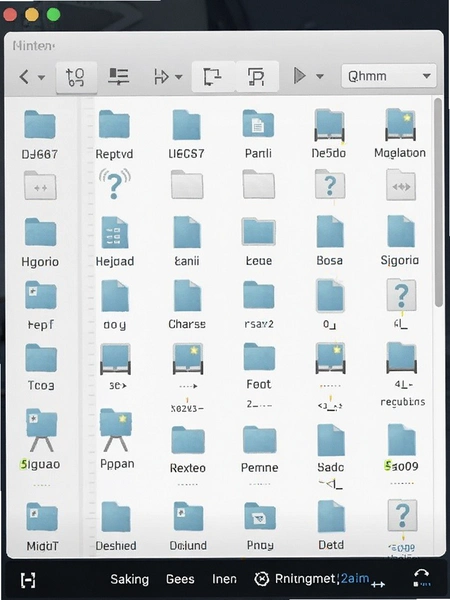Open the play button dropdown arrow

click(320, 77)
